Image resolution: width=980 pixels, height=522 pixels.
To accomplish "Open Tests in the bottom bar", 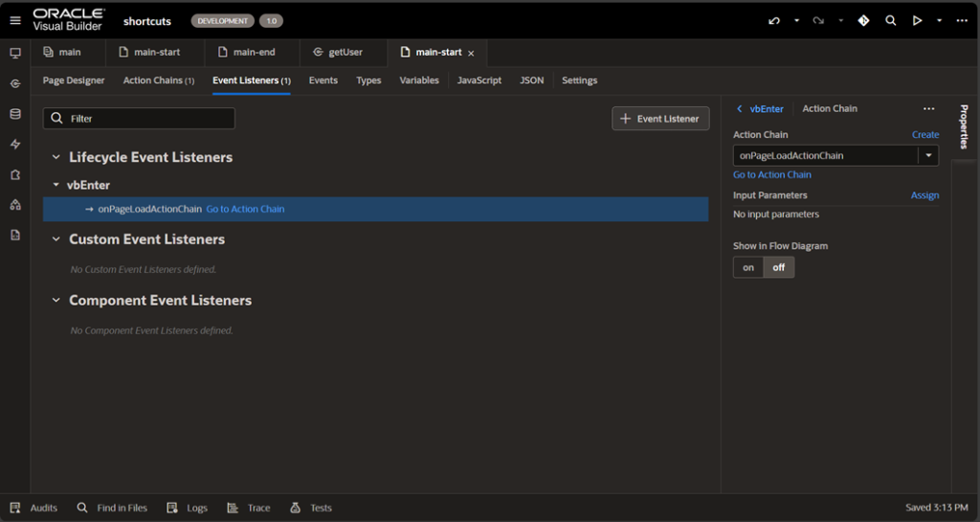I will coord(311,508).
